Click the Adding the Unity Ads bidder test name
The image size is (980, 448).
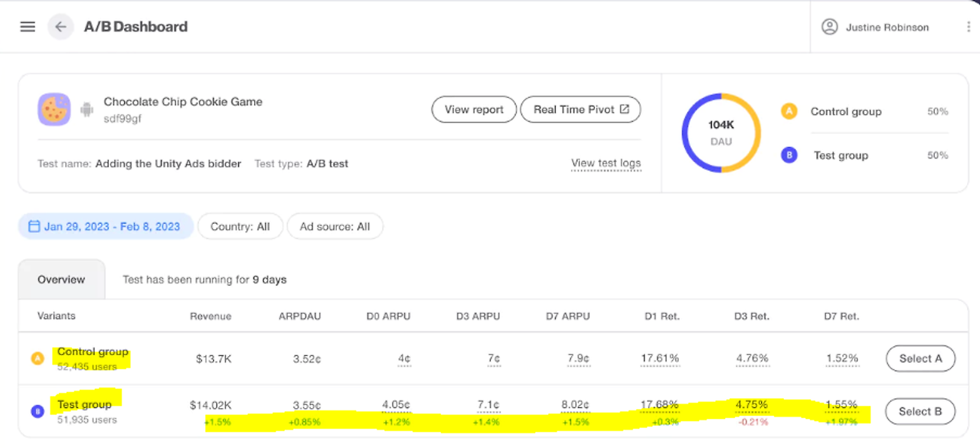point(168,163)
